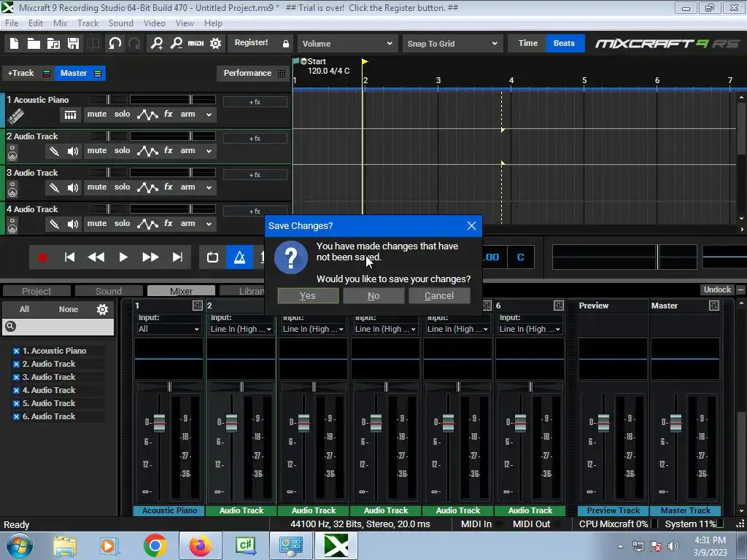The height and width of the screenshot is (560, 747).
Task: Click the Preview Track volume fader
Action: point(603,422)
